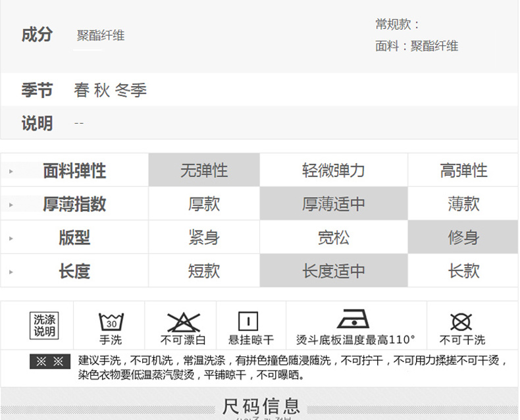The width and height of the screenshot is (520, 420).
Task: Select the 短款 length cell
Action: pos(204,271)
